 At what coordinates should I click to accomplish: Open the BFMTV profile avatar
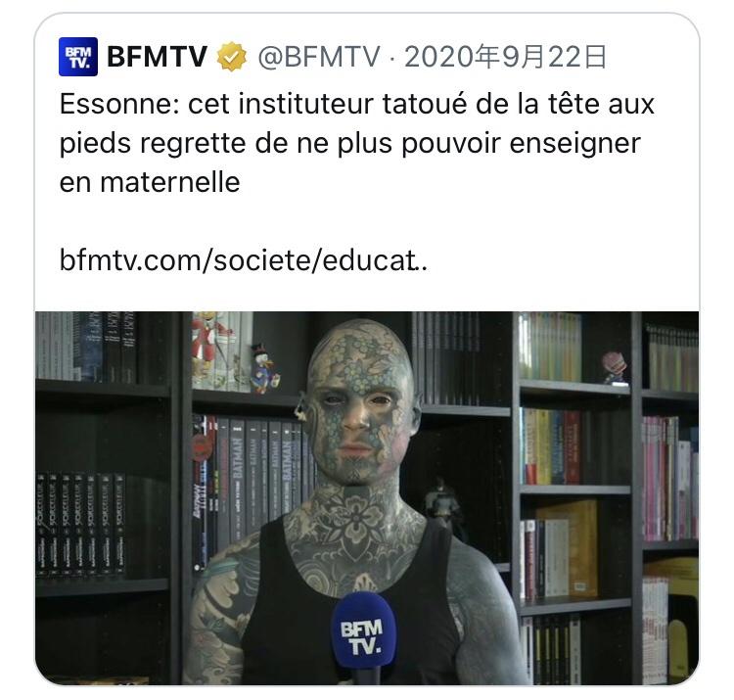point(78,57)
